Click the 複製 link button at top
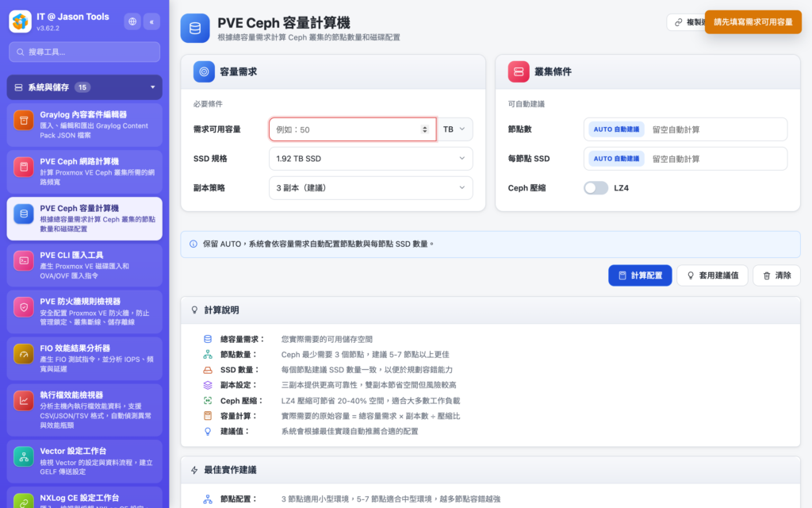This screenshot has height=508, width=812. coord(686,22)
